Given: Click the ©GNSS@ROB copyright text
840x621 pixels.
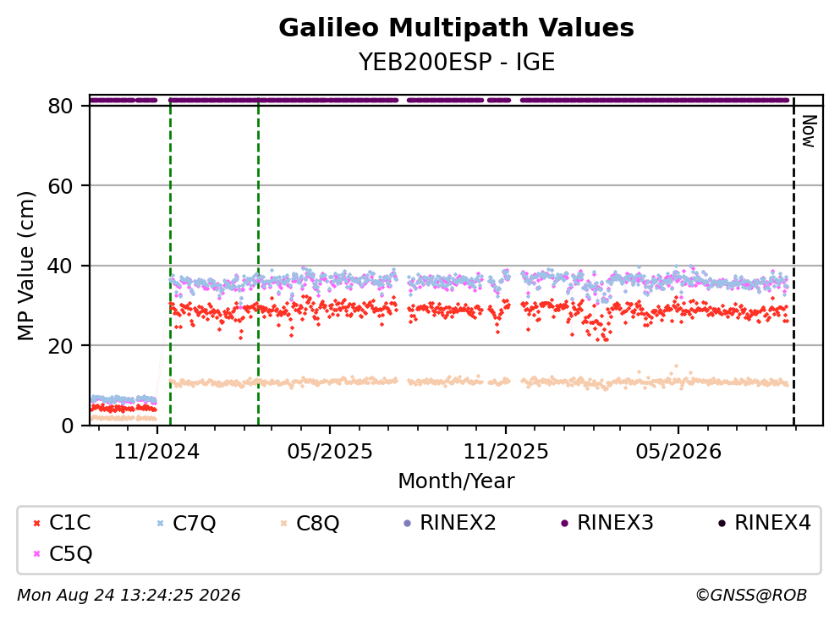Looking at the screenshot, I should (751, 596).
